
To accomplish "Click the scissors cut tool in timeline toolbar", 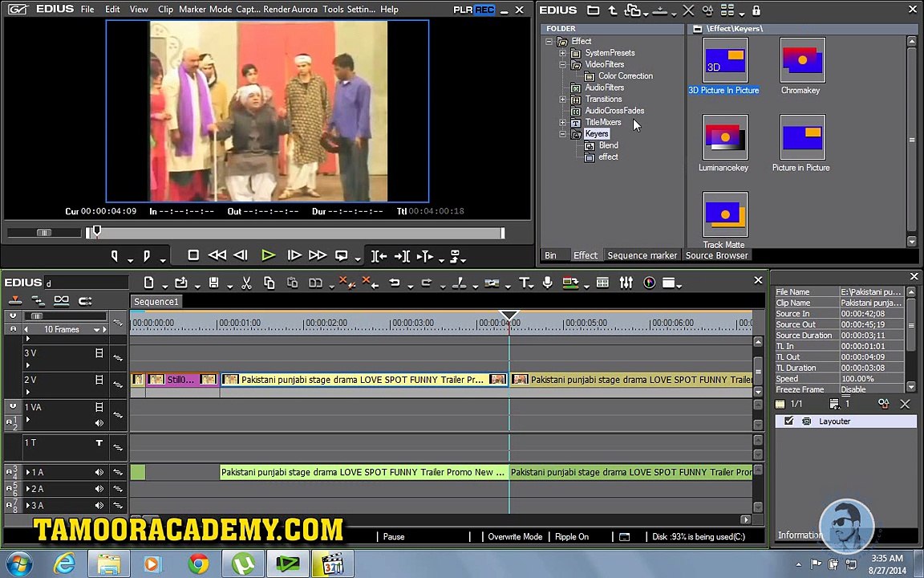I will coord(246,283).
